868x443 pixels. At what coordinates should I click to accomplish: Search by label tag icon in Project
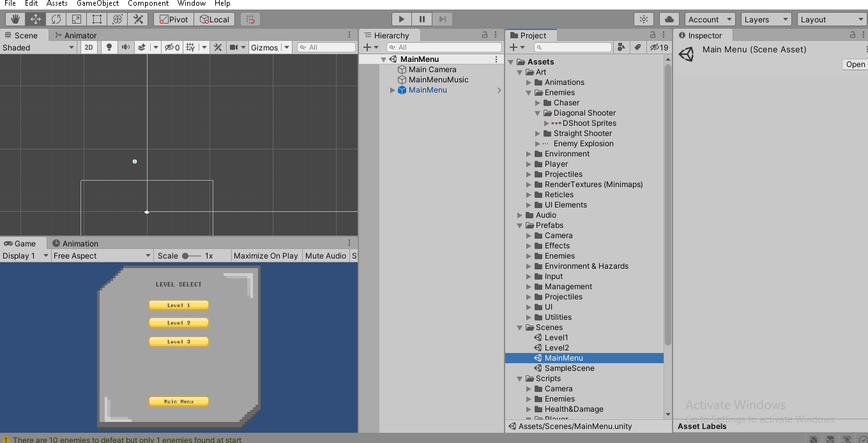pos(637,47)
